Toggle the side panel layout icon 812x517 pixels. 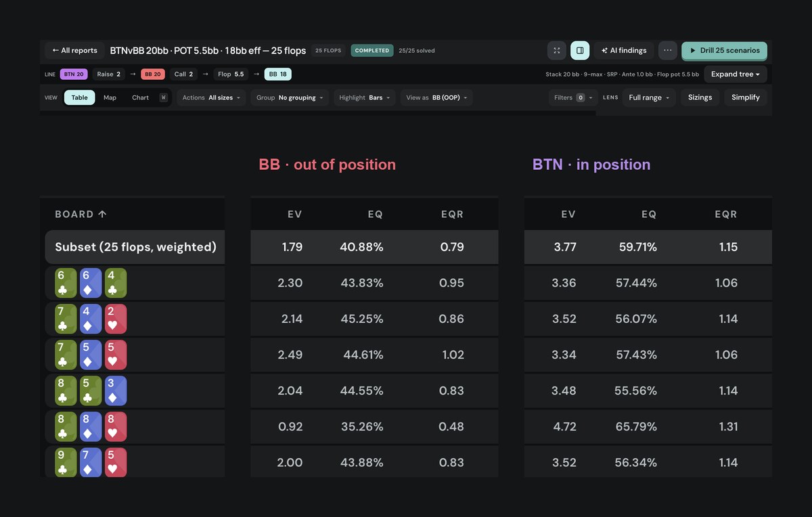point(580,50)
